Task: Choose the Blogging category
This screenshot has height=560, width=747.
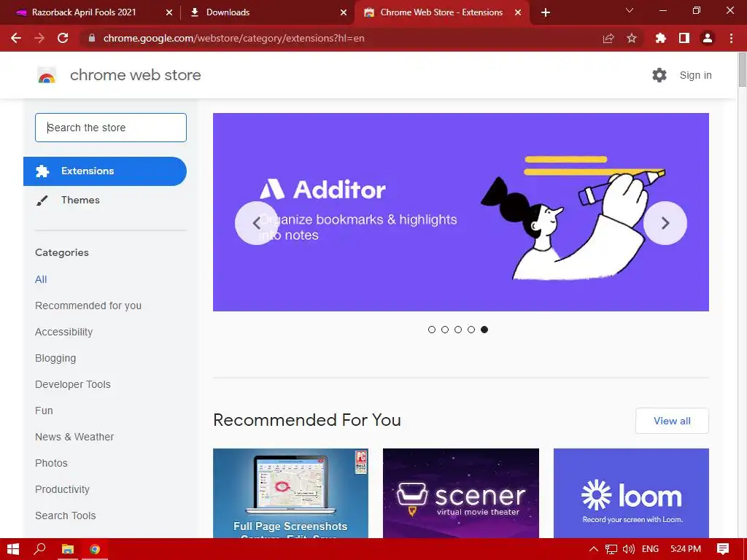Action: [x=55, y=358]
